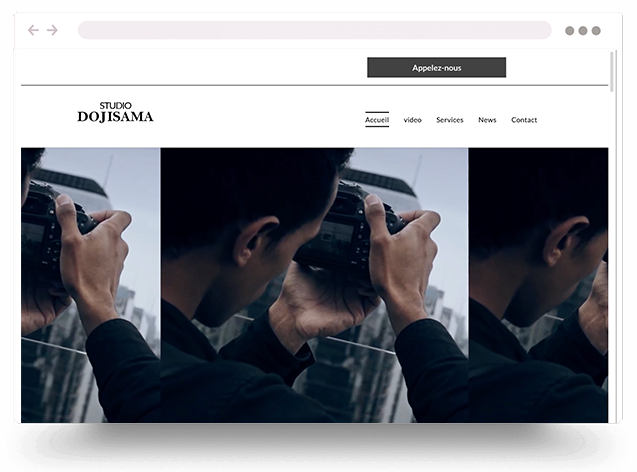Click the middle gray dot in browser corner
This screenshot has width=637, height=472.
pos(583,31)
